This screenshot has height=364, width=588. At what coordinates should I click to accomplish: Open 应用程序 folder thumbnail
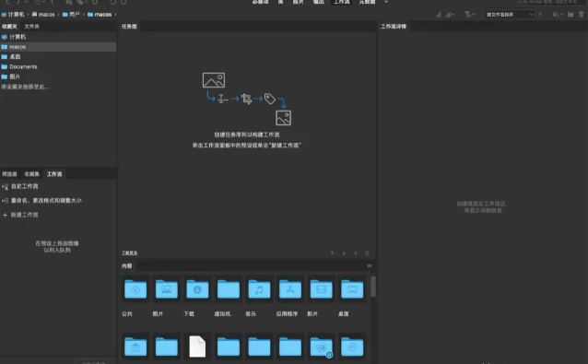point(290,289)
